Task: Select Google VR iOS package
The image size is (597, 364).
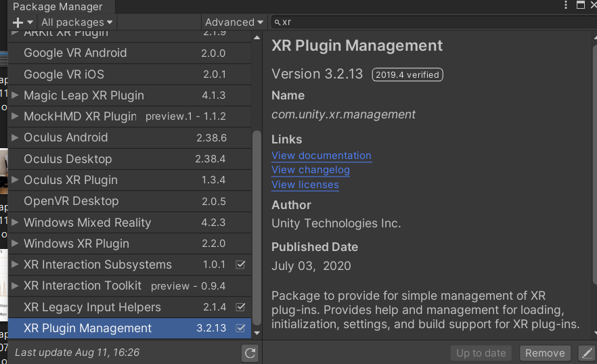Action: click(x=129, y=74)
